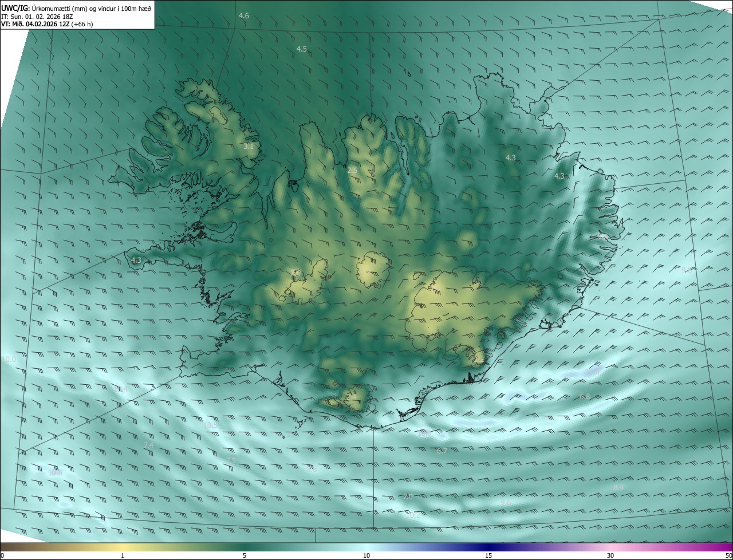Click the colorbar tick label 5

point(245,555)
